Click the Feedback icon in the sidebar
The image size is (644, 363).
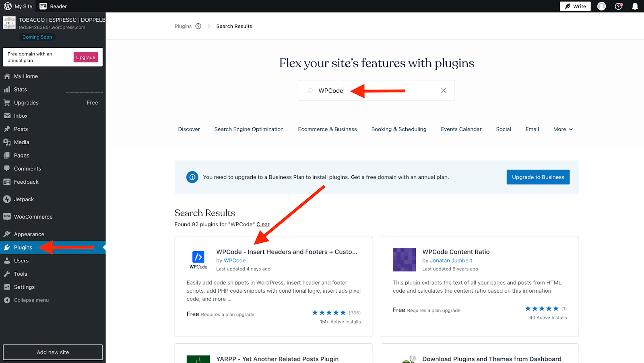(x=7, y=182)
